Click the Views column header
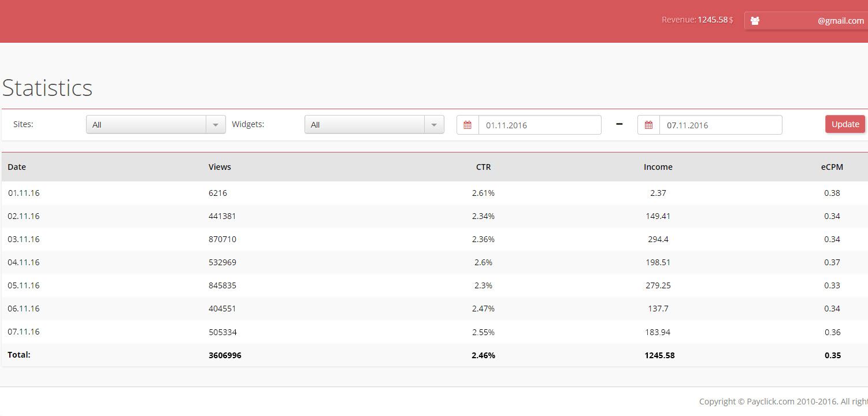Screen dimensions: 868x416 click(x=220, y=167)
